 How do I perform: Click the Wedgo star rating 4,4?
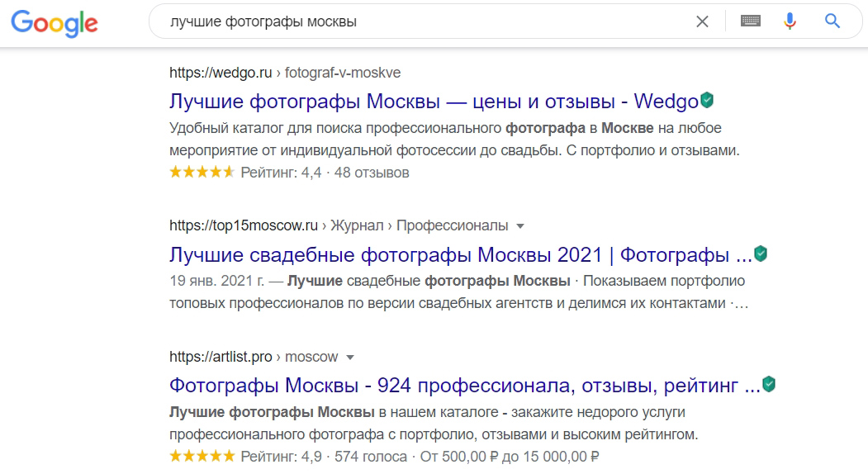202,173
